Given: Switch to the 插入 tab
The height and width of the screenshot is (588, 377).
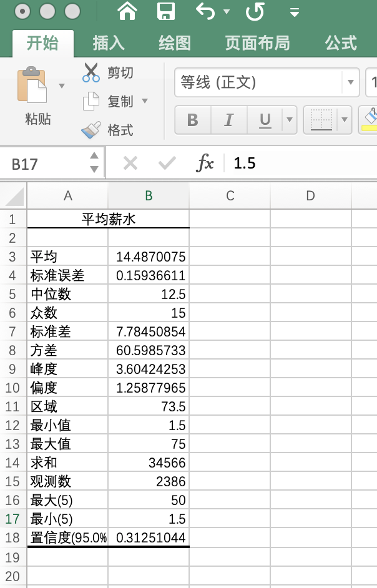Looking at the screenshot, I should click(109, 42).
